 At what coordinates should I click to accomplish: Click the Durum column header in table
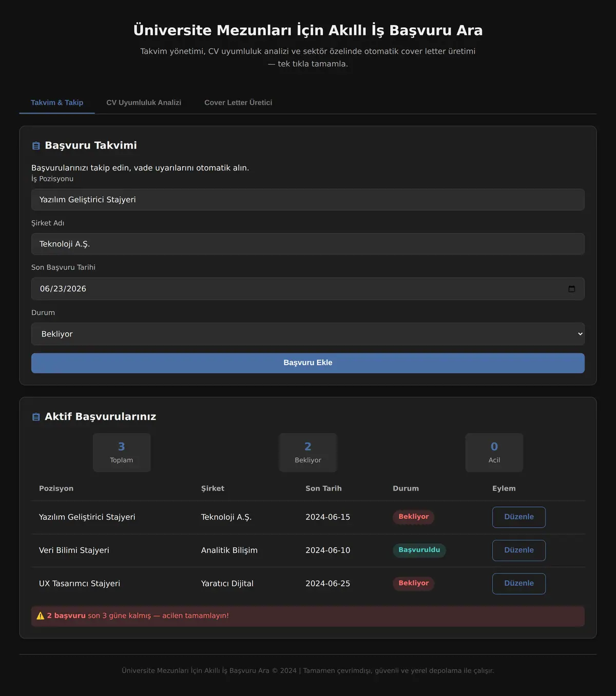[x=406, y=488]
